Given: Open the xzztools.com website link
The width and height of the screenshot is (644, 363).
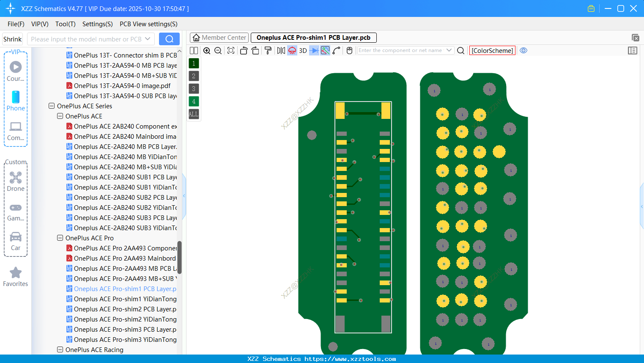Looking at the screenshot, I should 350,359.
